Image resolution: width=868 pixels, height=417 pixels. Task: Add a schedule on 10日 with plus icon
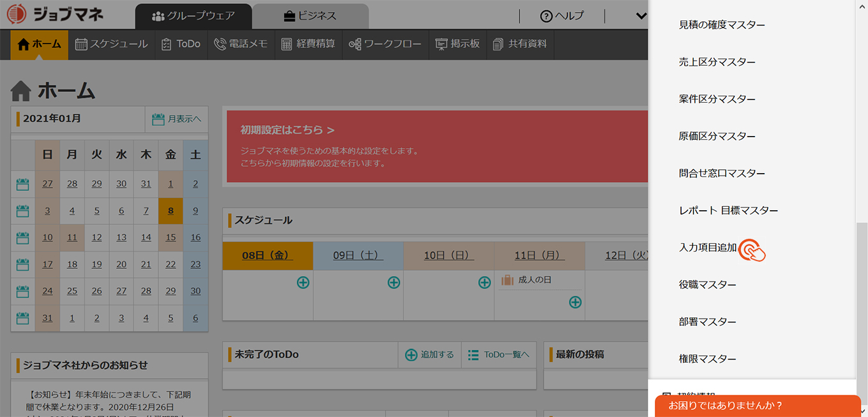coord(484,282)
